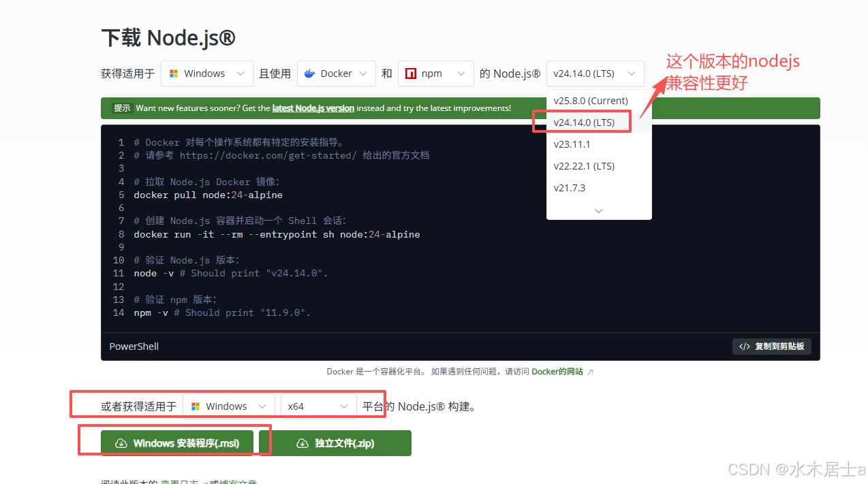Choose v23.11.1 from the version list
The width and height of the screenshot is (868, 484).
coord(572,144)
